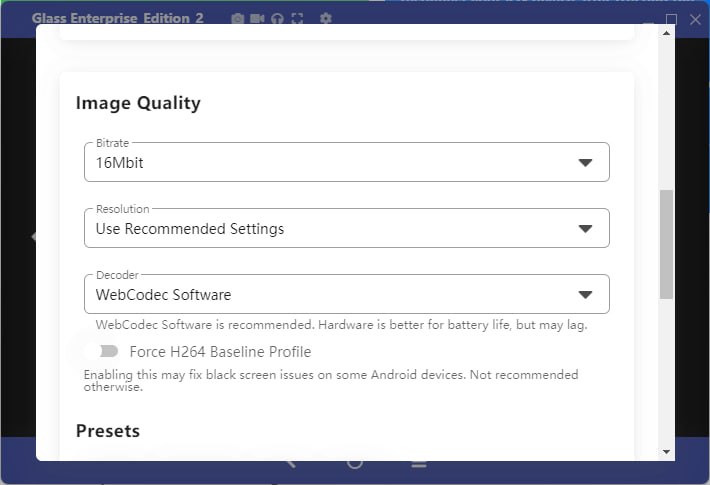Click the Android back arrow at bottom
710x485 pixels.
(290, 464)
